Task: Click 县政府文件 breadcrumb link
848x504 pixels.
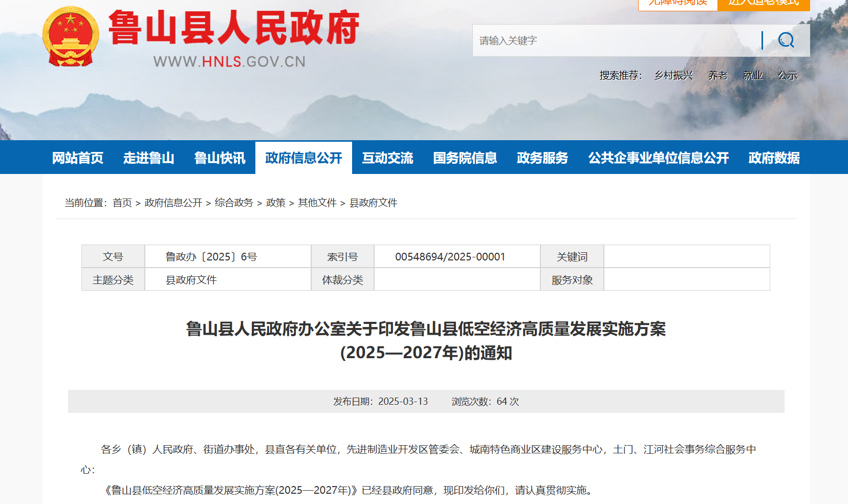Action: (x=373, y=203)
